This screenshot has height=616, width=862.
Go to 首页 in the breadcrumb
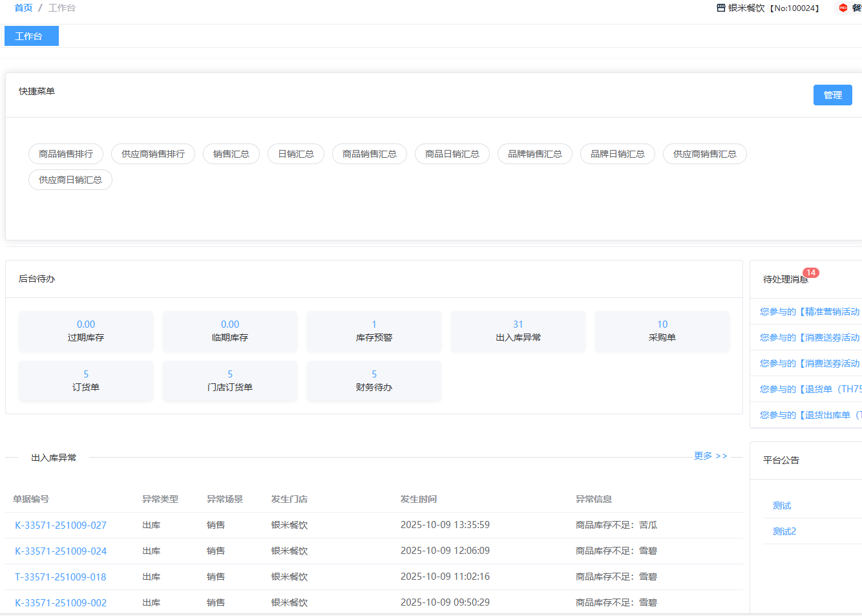pyautogui.click(x=23, y=8)
